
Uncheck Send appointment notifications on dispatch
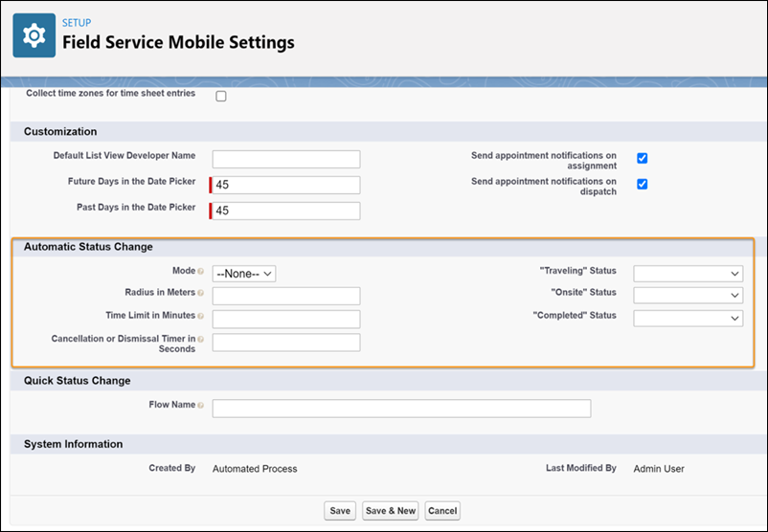pyautogui.click(x=643, y=184)
